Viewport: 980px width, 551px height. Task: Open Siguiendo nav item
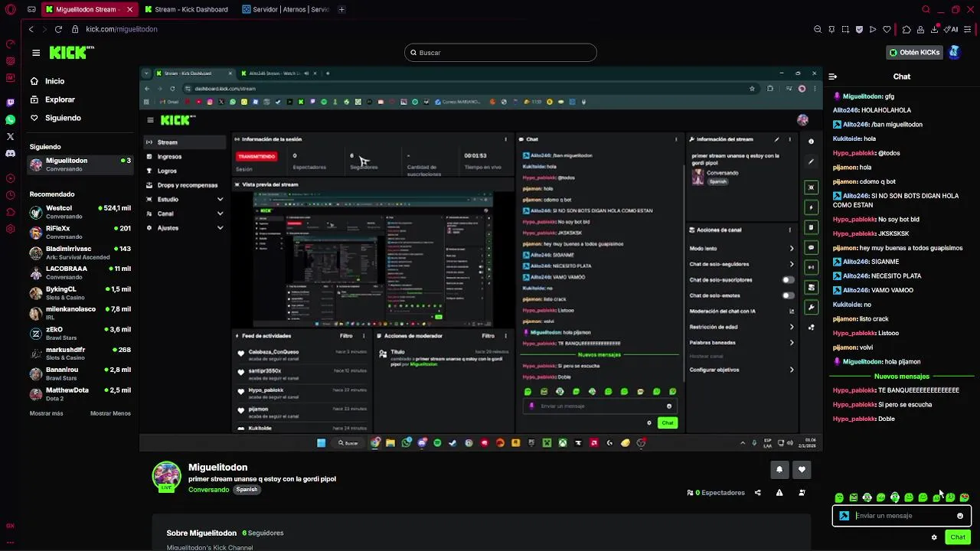63,118
